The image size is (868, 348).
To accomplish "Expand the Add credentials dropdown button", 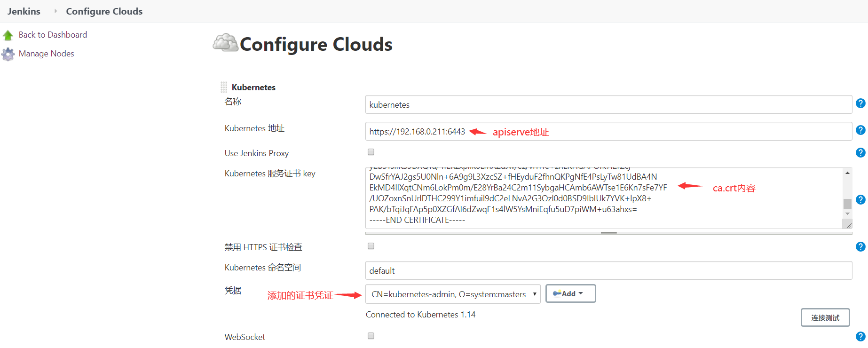I will point(570,293).
